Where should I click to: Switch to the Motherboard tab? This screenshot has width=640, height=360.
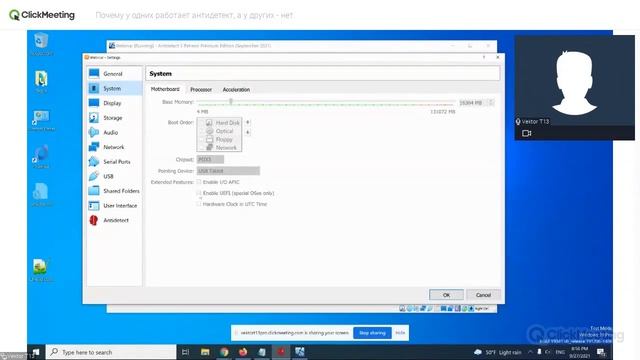[x=165, y=89]
